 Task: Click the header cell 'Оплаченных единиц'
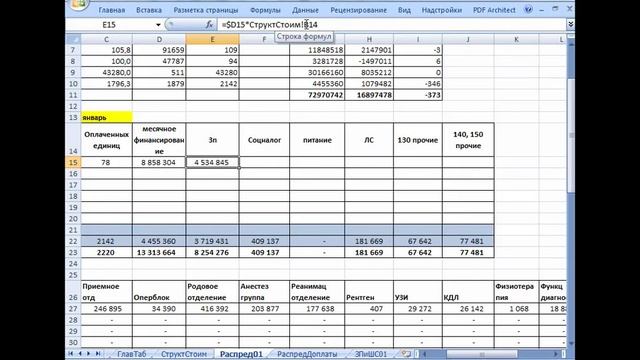click(x=107, y=140)
